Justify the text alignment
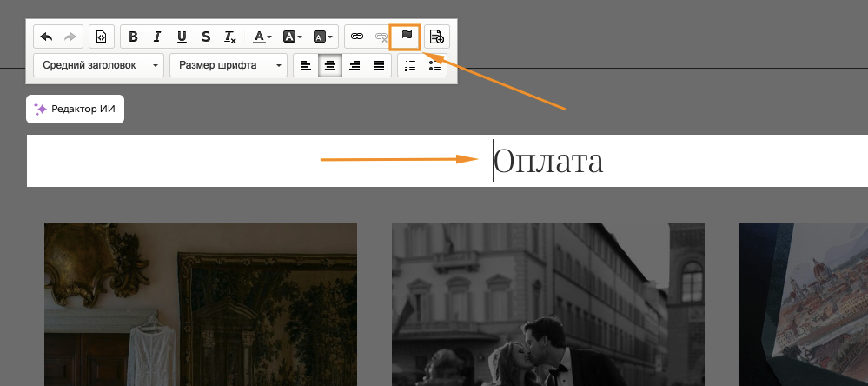This screenshot has height=386, width=868. [379, 65]
